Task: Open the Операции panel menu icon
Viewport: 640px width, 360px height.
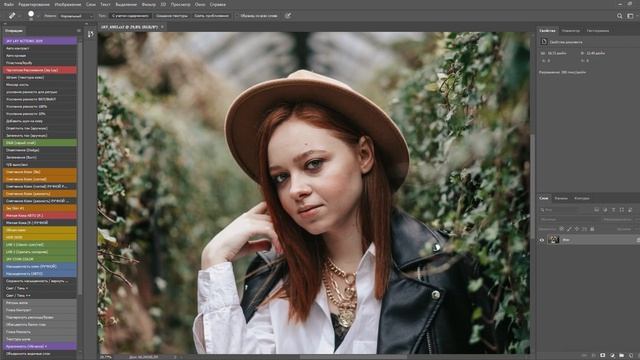Action: tap(79, 31)
